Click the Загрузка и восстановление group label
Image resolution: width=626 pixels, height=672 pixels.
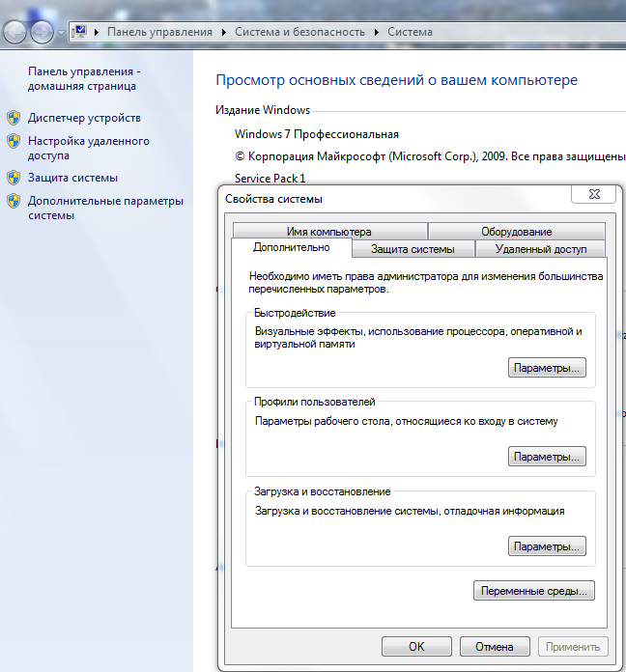click(x=322, y=491)
